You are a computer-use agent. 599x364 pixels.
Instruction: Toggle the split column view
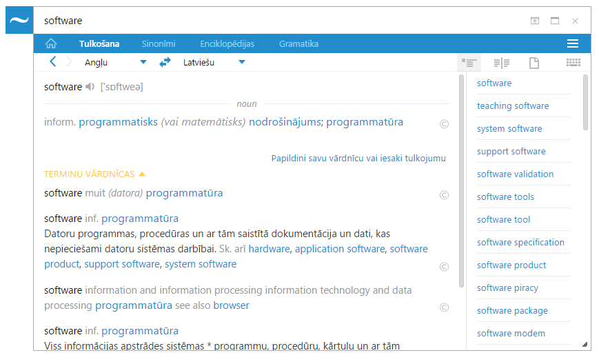pos(501,63)
